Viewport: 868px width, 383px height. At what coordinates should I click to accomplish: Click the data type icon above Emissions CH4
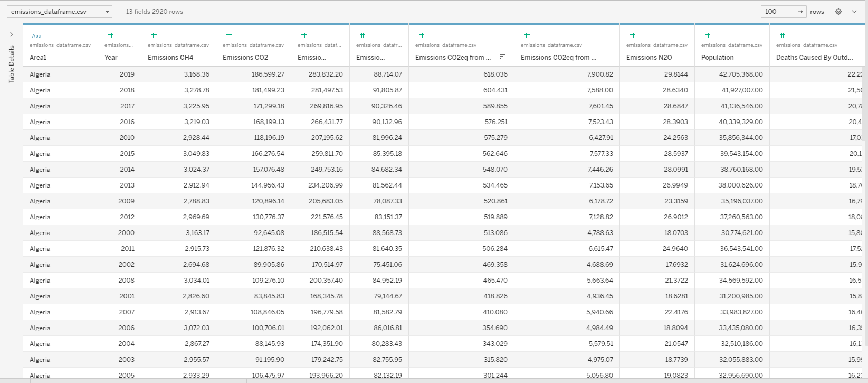click(154, 35)
